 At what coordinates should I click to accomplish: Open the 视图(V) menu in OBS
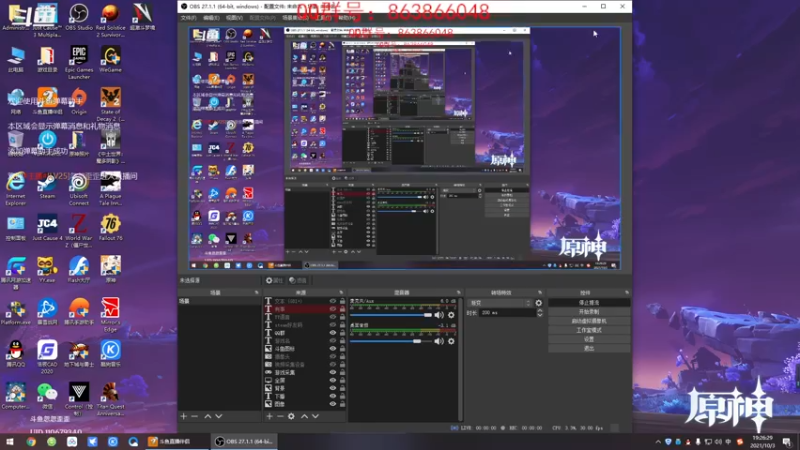click(234, 18)
